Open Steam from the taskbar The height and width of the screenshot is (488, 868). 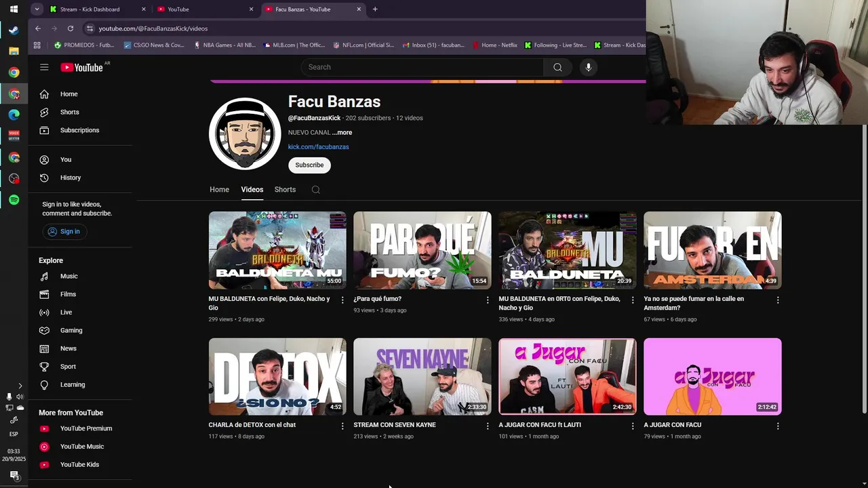[x=14, y=30]
